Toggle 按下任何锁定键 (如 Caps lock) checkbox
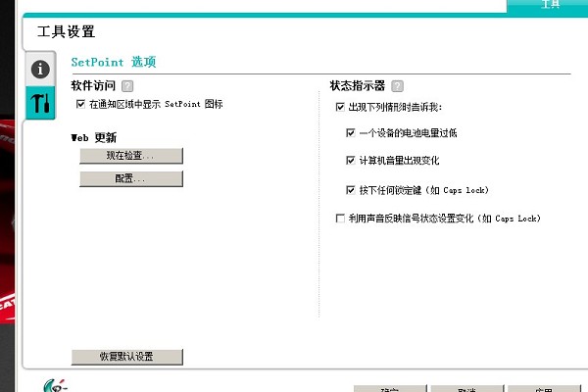This screenshot has height=392, width=588. tap(350, 190)
